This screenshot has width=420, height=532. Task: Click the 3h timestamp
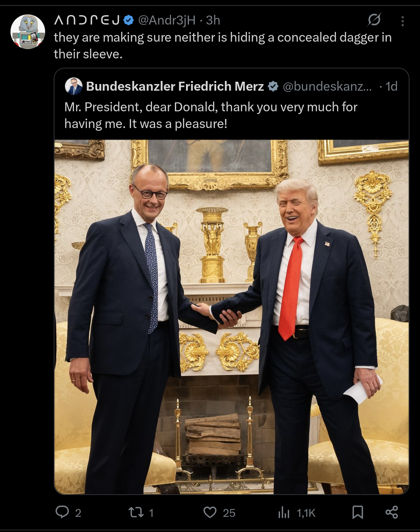point(213,20)
